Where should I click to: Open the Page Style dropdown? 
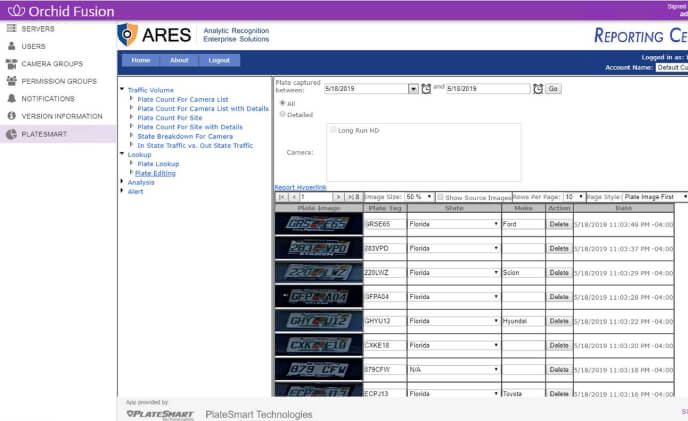click(x=655, y=197)
